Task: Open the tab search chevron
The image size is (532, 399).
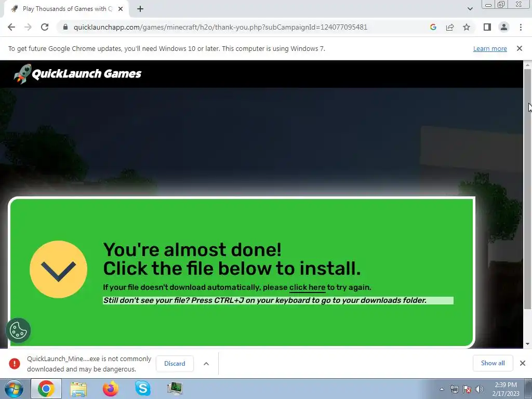Action: point(470,9)
